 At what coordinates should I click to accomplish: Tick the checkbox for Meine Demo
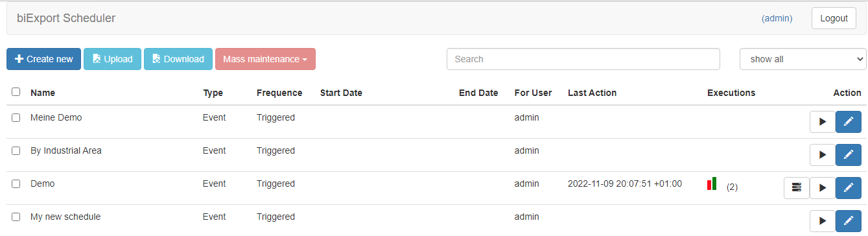[x=16, y=118]
